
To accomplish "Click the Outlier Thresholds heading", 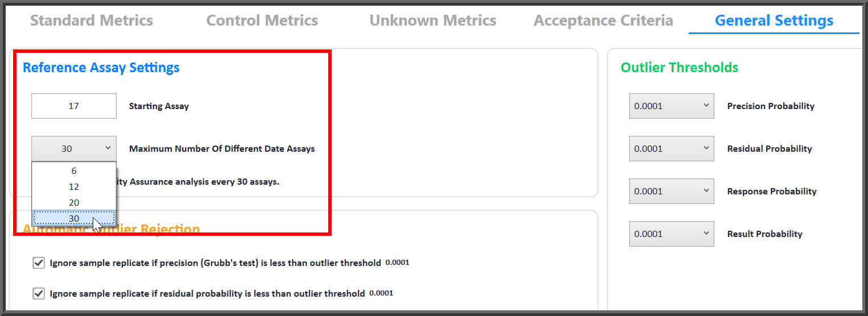I will tap(679, 68).
